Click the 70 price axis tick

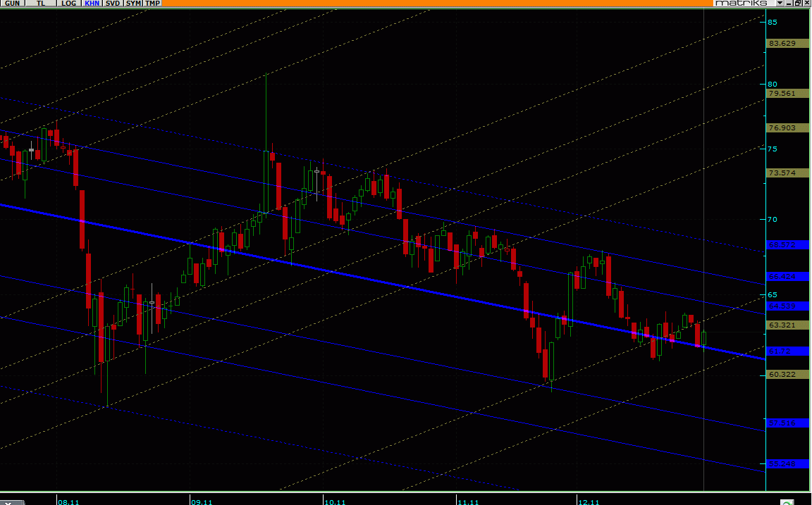pyautogui.click(x=773, y=219)
